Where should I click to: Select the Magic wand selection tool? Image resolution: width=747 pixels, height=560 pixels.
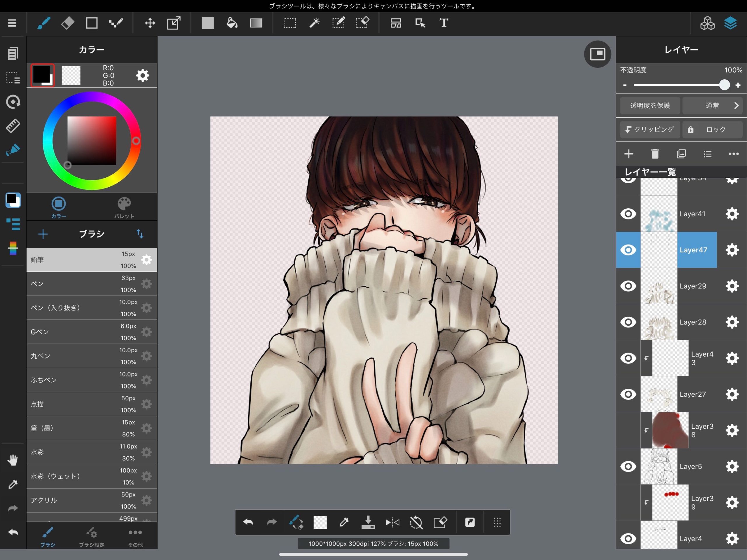314,23
